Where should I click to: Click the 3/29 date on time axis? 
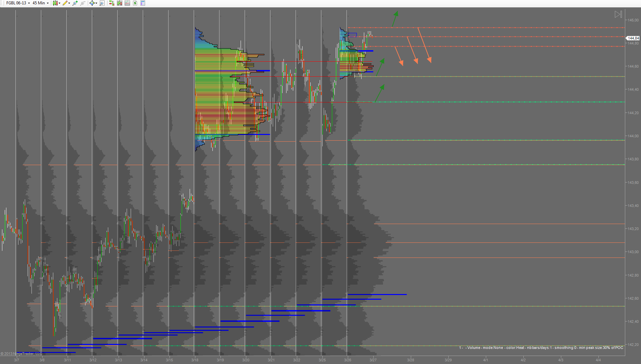click(x=448, y=360)
